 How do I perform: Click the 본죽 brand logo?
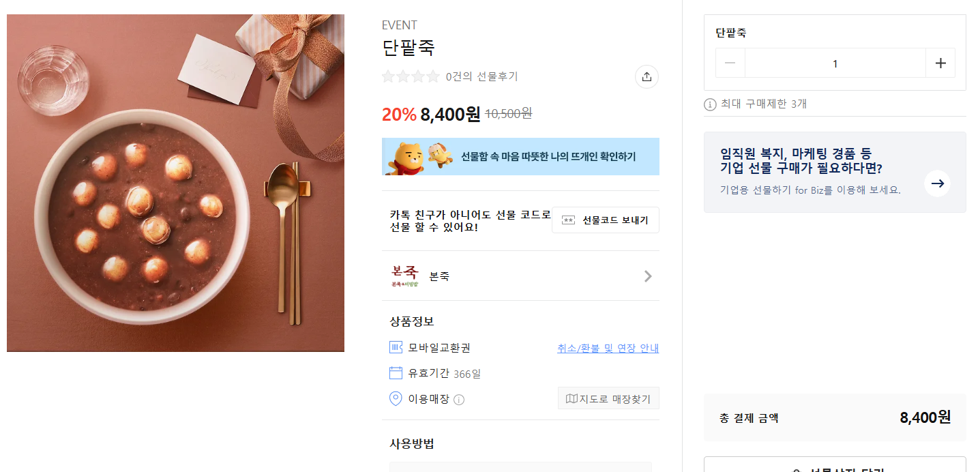[404, 276]
